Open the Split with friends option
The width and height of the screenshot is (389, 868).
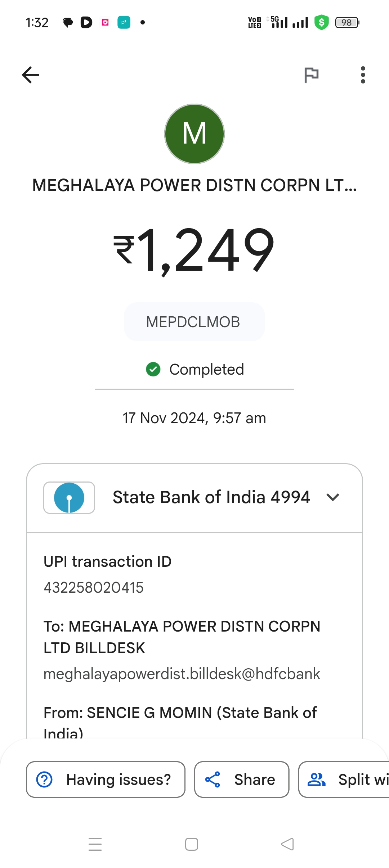coord(344,779)
